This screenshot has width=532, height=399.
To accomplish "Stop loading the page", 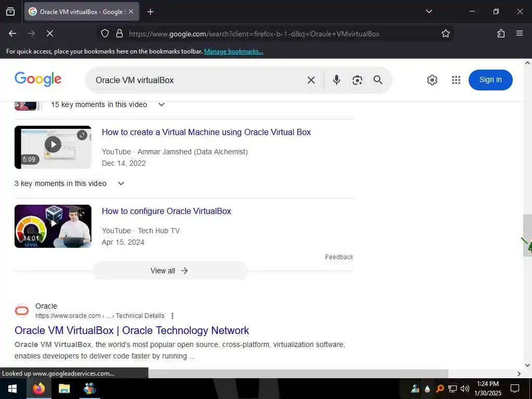I will [50, 33].
